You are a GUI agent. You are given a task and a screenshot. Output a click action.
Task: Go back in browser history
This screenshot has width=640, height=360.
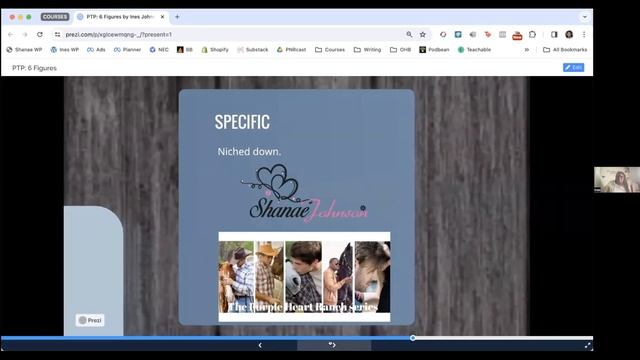[11, 35]
